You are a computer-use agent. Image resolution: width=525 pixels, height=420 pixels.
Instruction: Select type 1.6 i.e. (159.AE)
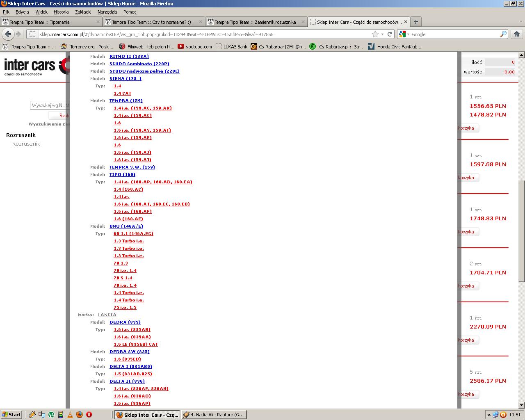pyautogui.click(x=133, y=137)
